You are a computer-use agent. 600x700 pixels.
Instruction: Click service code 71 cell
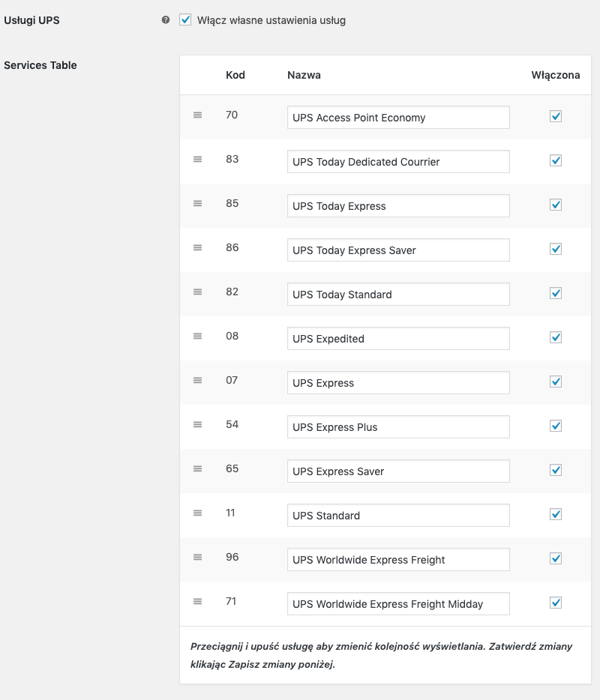(x=230, y=601)
